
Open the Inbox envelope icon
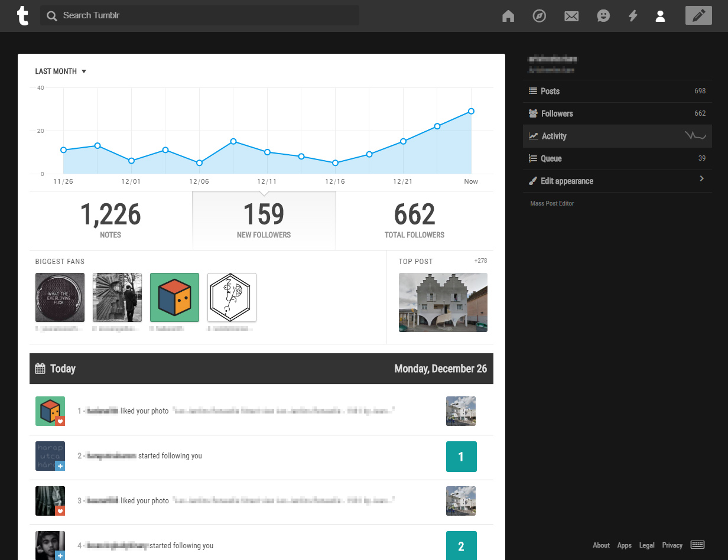(x=571, y=16)
